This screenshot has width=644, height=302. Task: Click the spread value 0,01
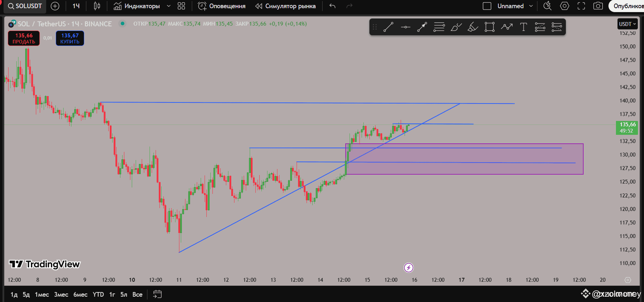pos(48,38)
